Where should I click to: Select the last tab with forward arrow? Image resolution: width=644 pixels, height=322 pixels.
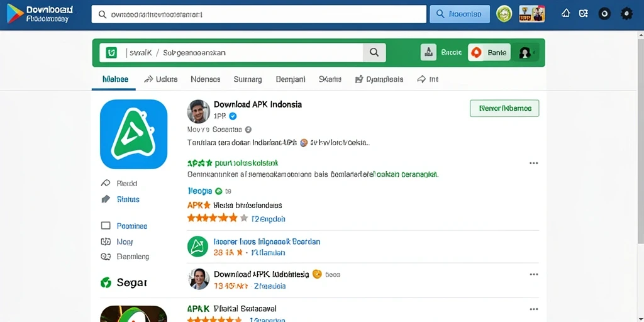point(428,79)
